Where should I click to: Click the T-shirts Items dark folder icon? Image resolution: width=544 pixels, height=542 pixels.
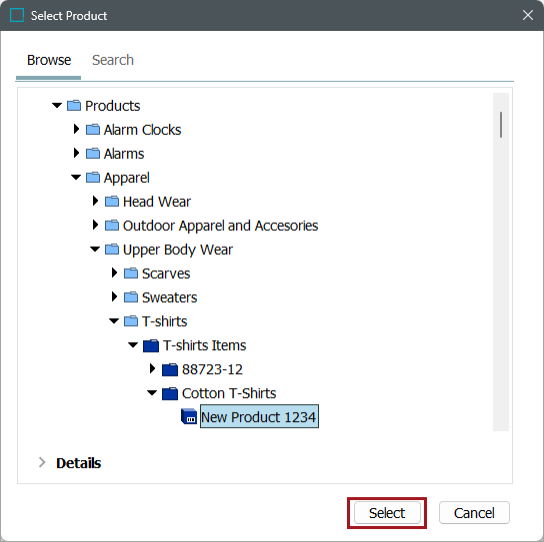click(151, 345)
